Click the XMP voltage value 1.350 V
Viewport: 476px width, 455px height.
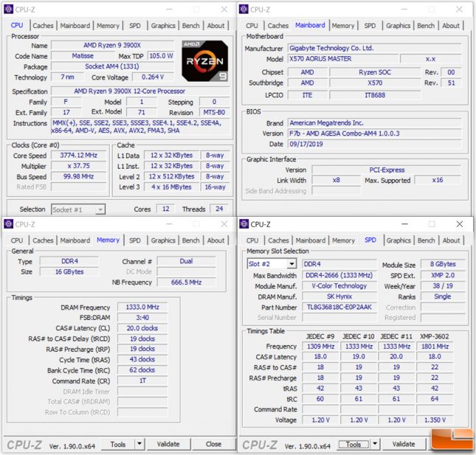click(435, 420)
